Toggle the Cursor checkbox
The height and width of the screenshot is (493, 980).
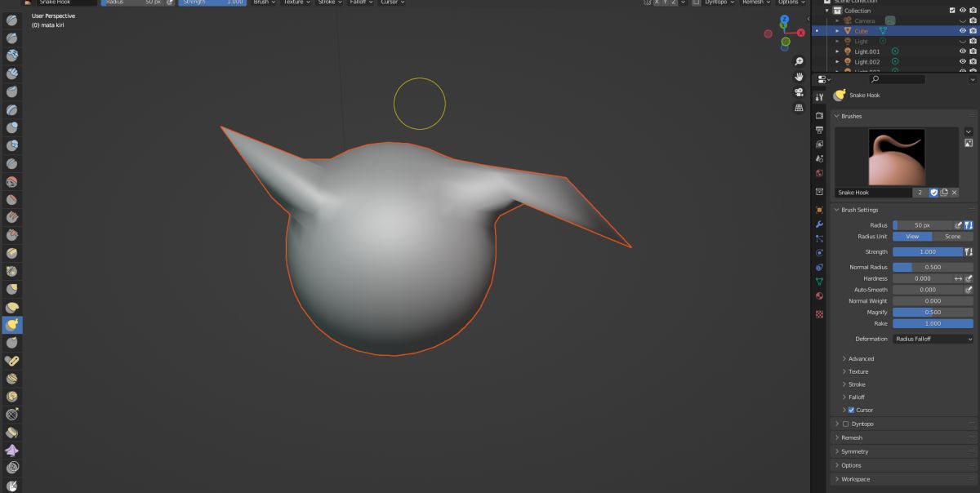click(x=852, y=410)
